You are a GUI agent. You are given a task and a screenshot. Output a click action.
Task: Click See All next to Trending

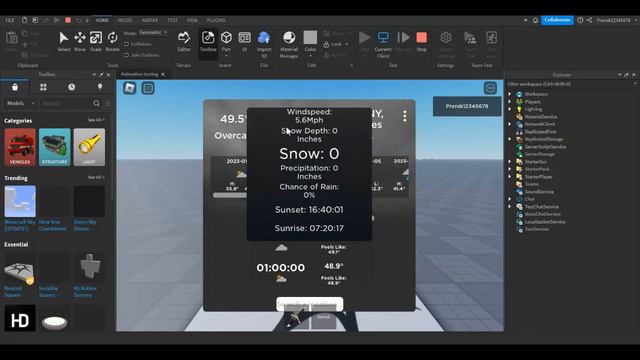(96, 178)
